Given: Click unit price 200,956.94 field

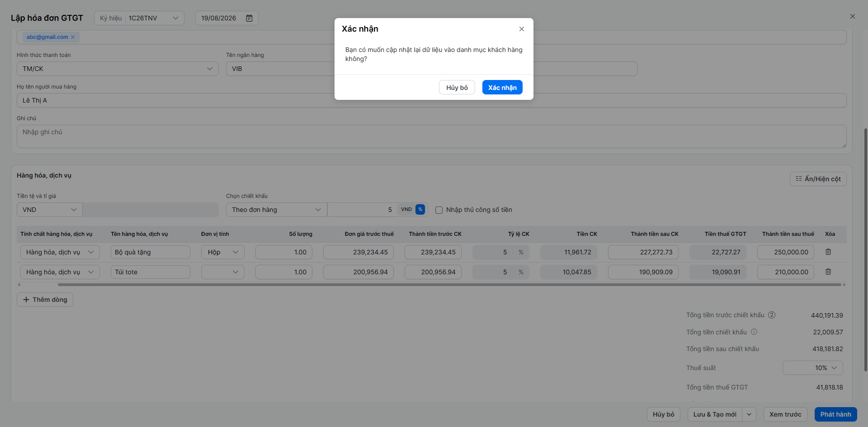Looking at the screenshot, I should click(x=359, y=272).
